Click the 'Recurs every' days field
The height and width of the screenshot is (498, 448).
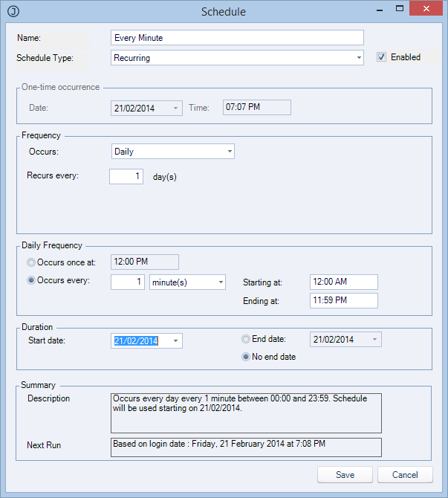126,177
